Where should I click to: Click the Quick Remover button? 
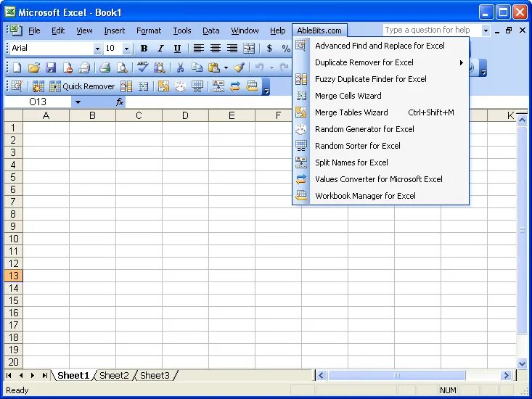tap(82, 86)
